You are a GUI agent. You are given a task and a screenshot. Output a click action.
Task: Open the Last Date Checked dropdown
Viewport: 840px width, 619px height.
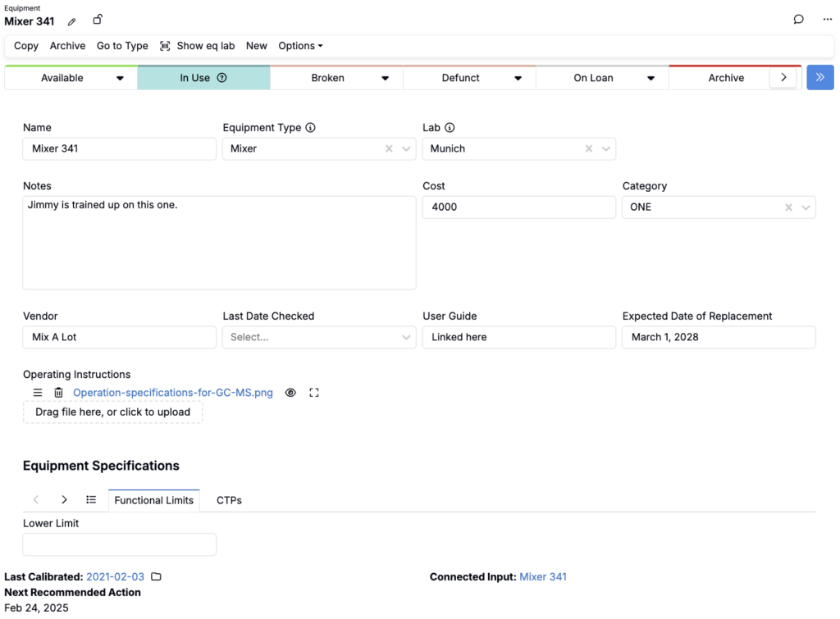(406, 337)
